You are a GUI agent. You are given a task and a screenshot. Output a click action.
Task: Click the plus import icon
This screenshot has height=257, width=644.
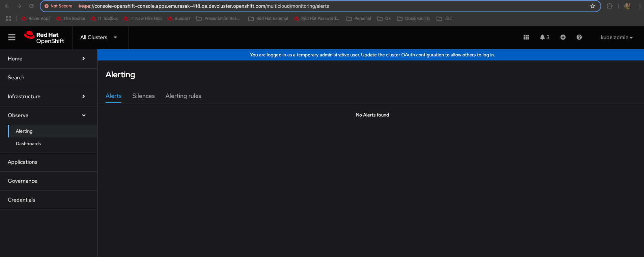[563, 37]
